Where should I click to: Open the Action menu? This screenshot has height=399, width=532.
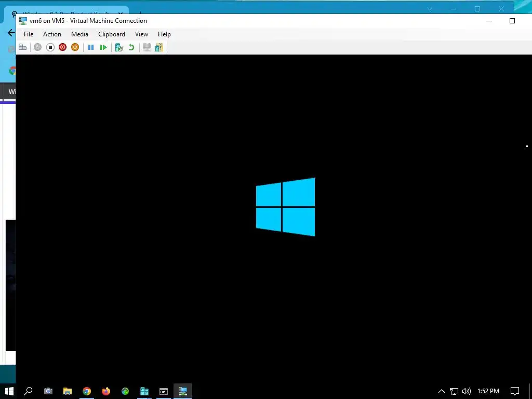[x=52, y=34]
